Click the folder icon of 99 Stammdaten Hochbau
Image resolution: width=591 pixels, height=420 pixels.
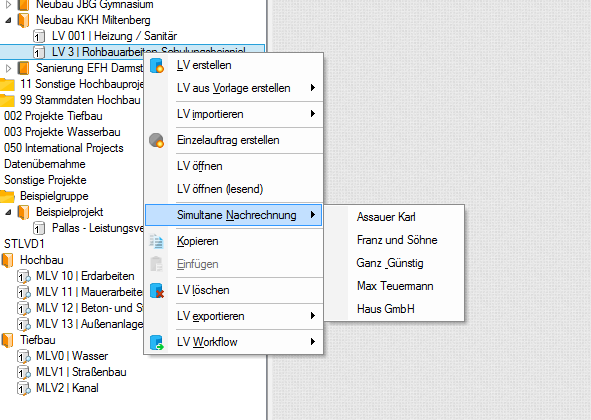tap(7, 100)
